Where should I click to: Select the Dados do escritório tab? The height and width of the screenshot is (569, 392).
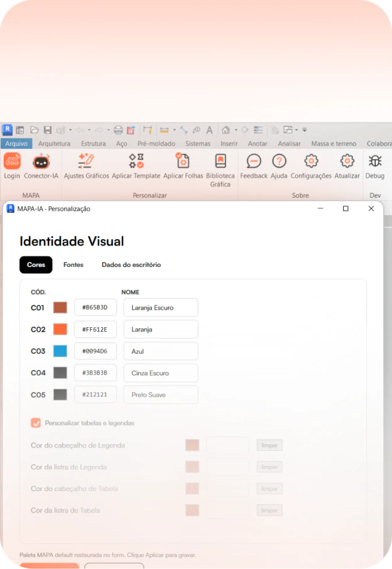[x=131, y=264]
